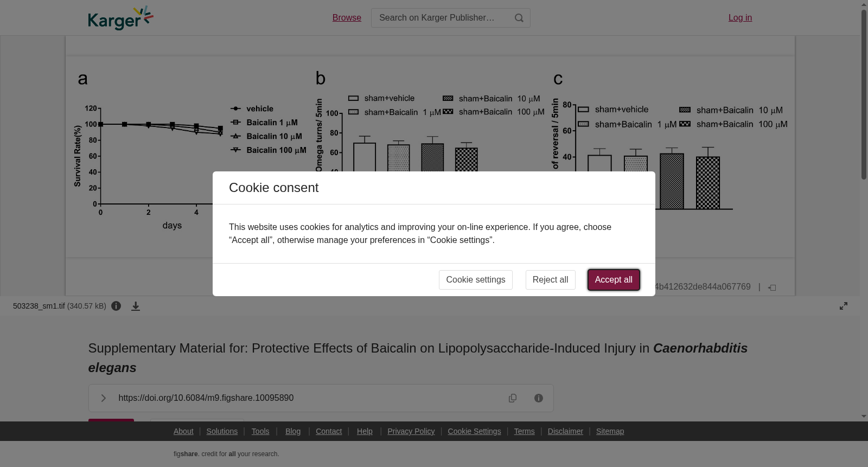Screen dimensions: 868x467
Task: Open the Privacy Policy footer link
Action: (x=411, y=431)
